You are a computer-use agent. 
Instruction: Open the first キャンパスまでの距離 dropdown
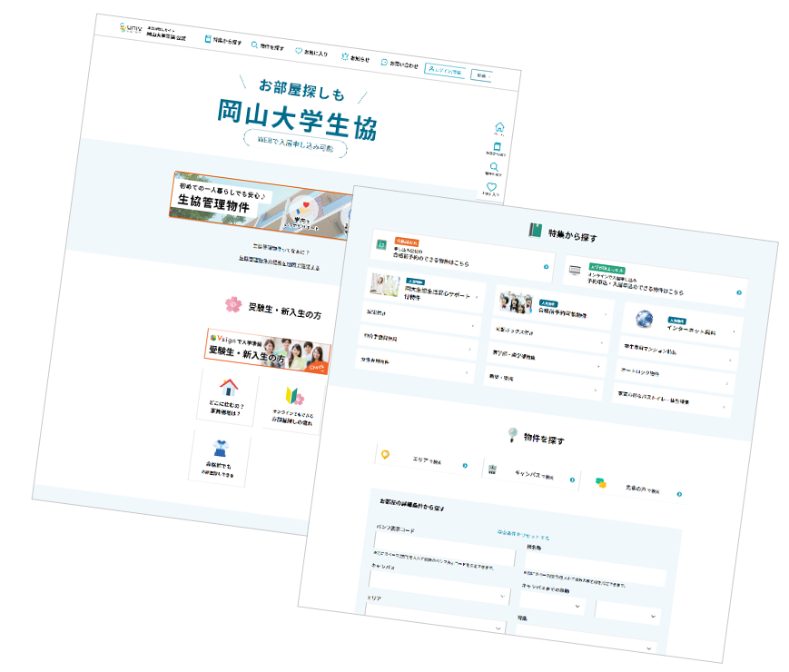pyautogui.click(x=552, y=603)
